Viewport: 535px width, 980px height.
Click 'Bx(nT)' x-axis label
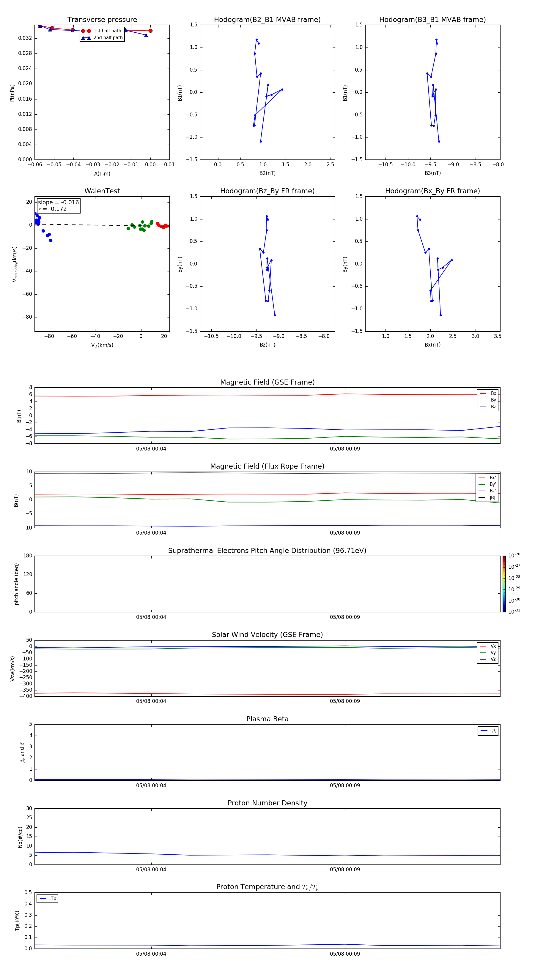pos(432,345)
